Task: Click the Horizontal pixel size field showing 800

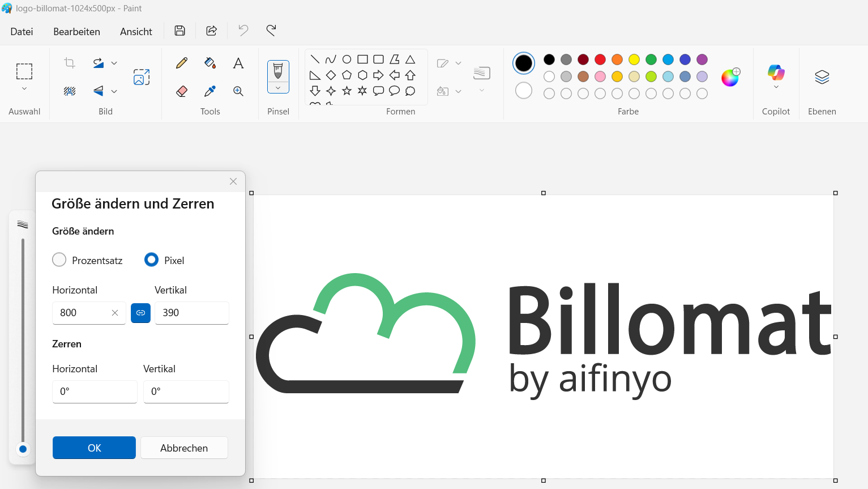Action: tap(89, 313)
